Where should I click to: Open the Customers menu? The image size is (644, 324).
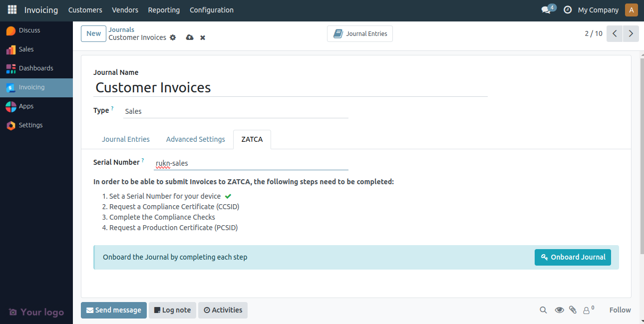coord(85,9)
